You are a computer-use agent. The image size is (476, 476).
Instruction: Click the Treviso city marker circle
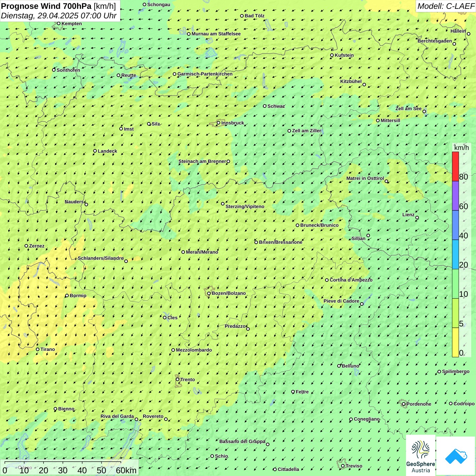(343, 466)
